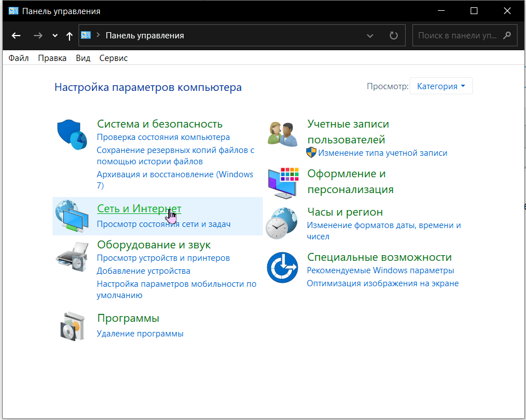The image size is (526, 420).
Task: Open the Файл menu
Action: (x=19, y=58)
